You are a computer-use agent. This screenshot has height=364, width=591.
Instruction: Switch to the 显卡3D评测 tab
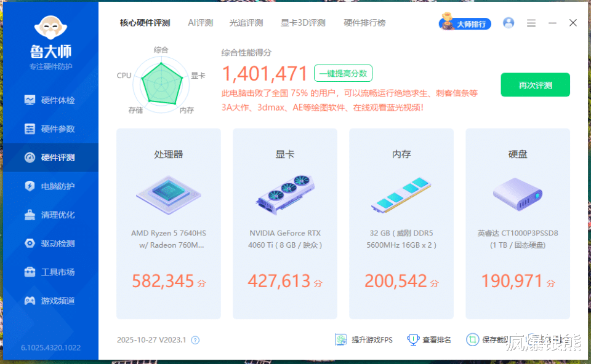pyautogui.click(x=303, y=23)
